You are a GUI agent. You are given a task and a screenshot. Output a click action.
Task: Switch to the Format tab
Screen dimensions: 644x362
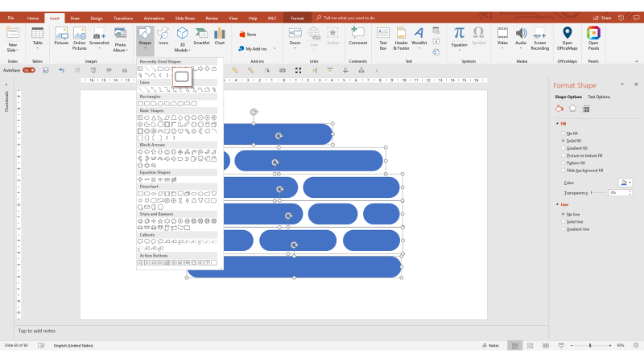(x=297, y=18)
